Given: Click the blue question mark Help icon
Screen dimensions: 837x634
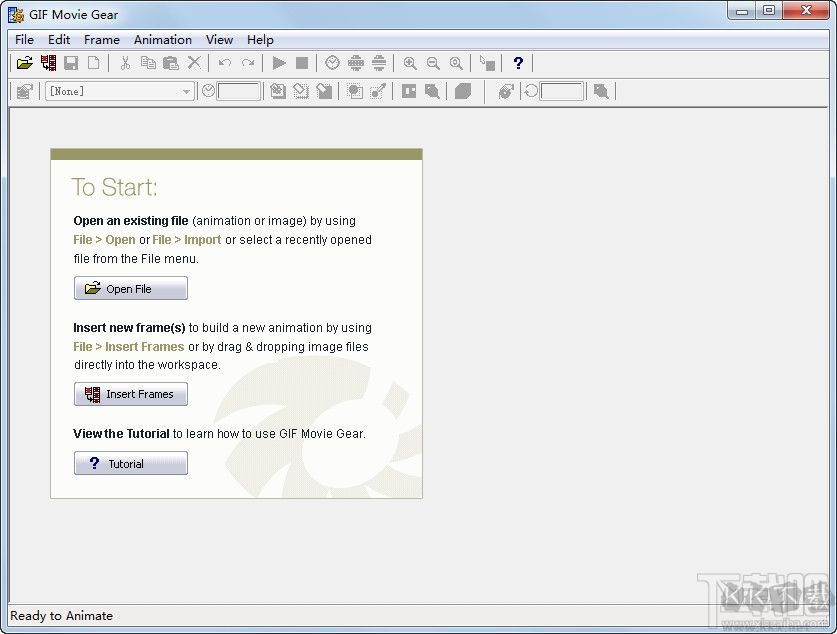Looking at the screenshot, I should coord(518,63).
